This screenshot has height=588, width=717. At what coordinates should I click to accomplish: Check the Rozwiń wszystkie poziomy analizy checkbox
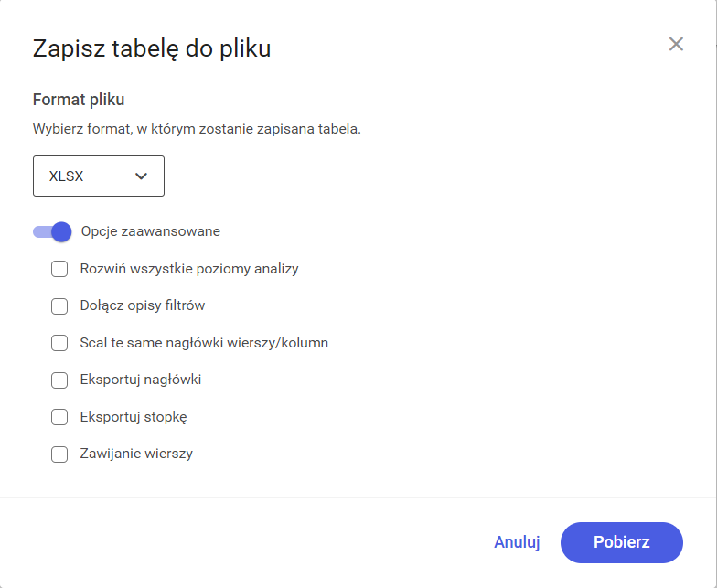pos(59,269)
